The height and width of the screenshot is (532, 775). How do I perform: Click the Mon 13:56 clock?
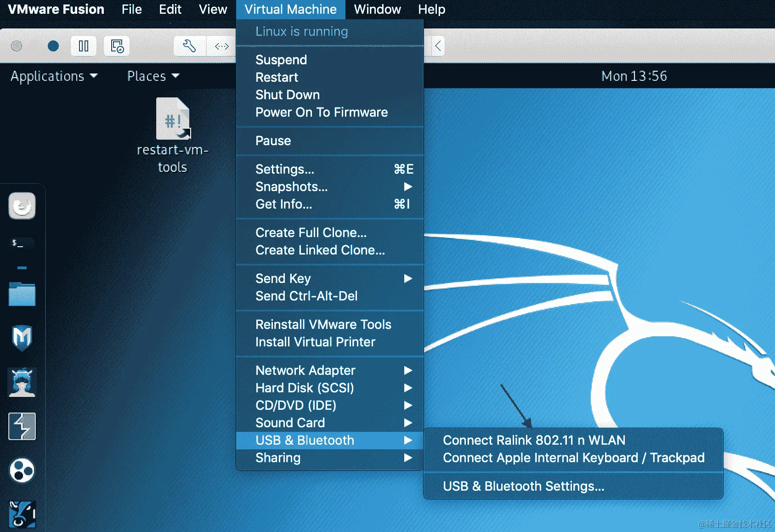point(634,76)
